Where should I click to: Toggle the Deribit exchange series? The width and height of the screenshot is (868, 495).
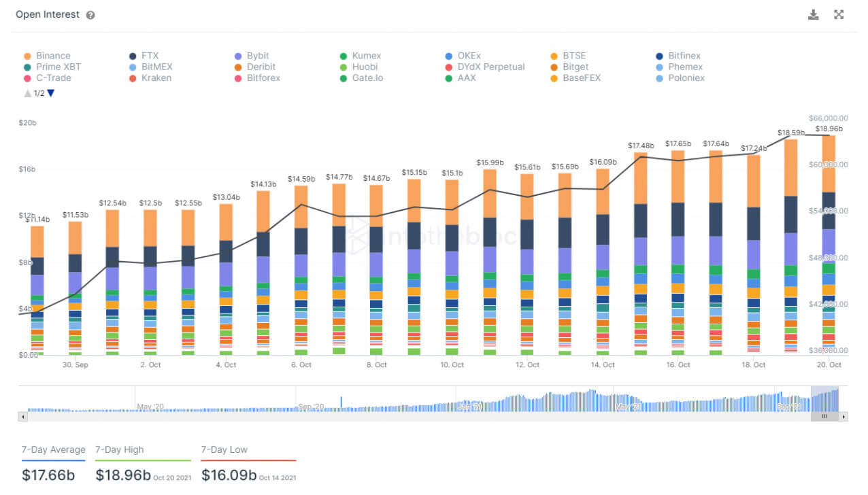(x=237, y=67)
